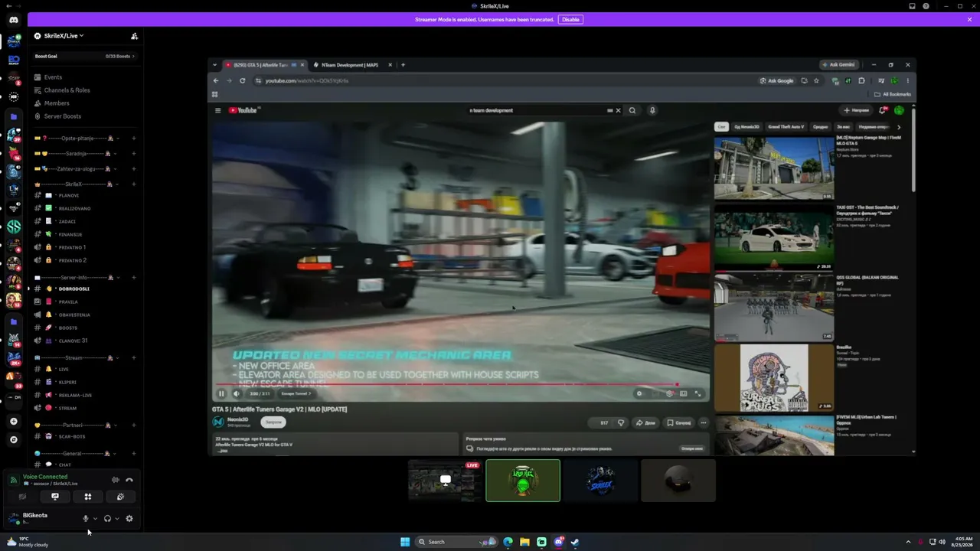Image resolution: width=980 pixels, height=551 pixels.
Task: Open headphone output options arrow
Action: (116, 518)
